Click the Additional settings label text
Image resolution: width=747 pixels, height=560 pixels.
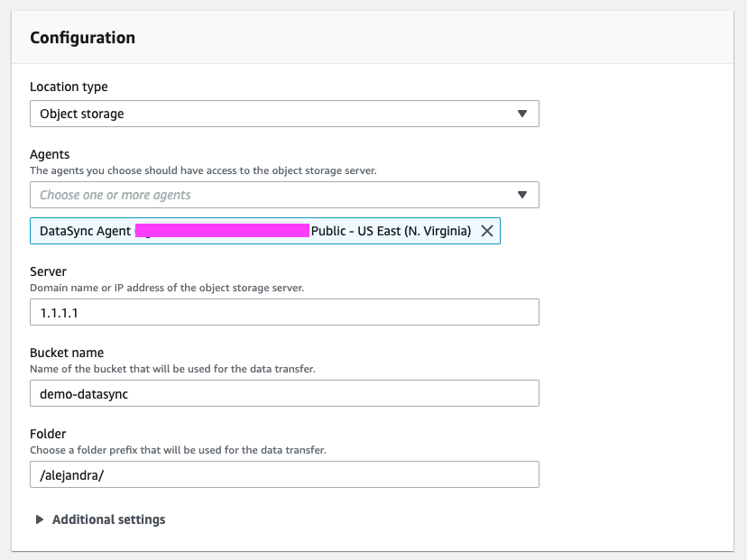[108, 519]
